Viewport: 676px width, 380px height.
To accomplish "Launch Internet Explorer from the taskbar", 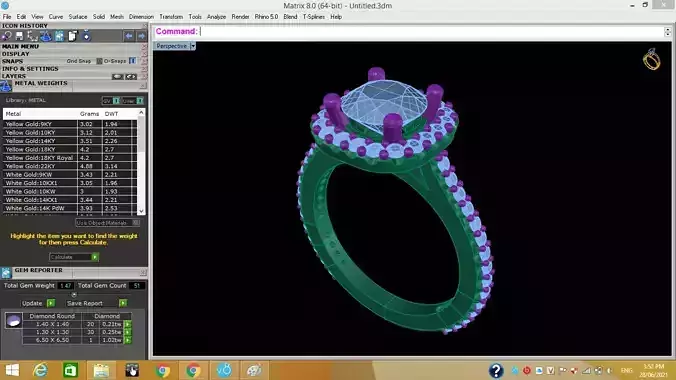I will [x=40, y=371].
